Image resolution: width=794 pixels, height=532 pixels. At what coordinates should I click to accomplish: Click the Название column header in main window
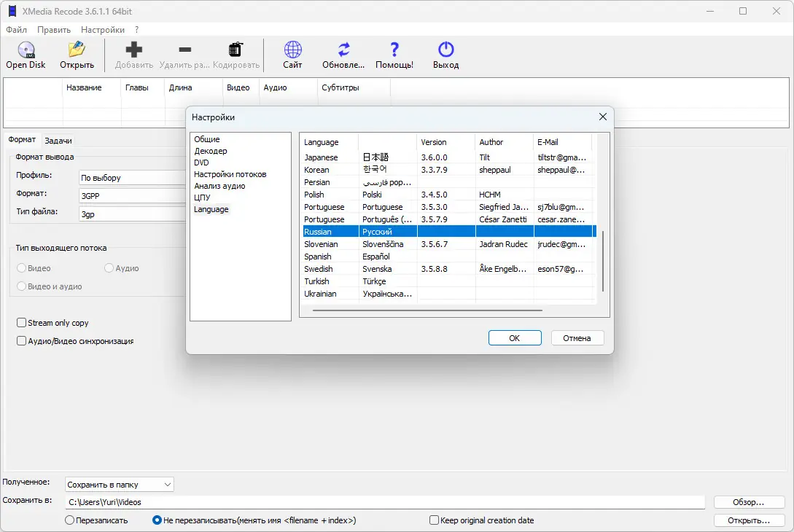[92, 87]
